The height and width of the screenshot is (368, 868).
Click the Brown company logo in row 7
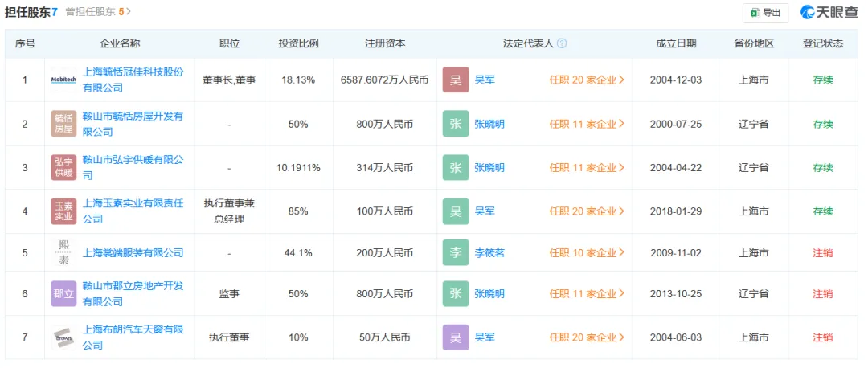(x=63, y=337)
